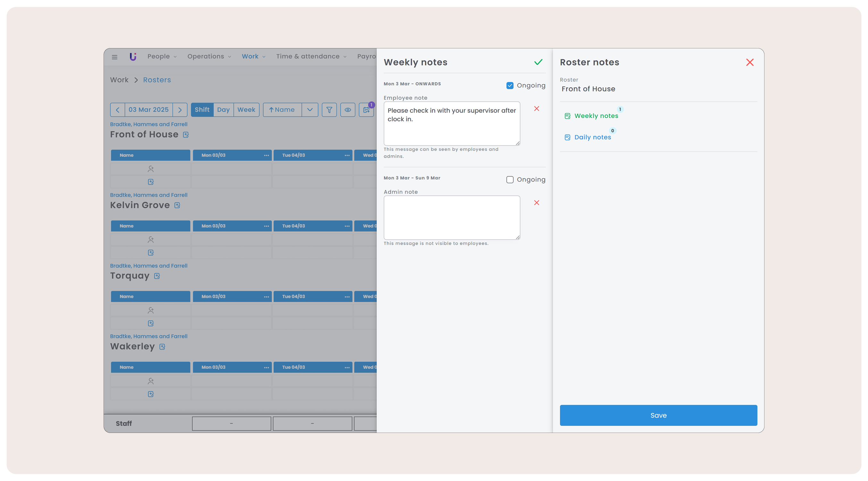Close the Roster notes panel
Screen dimensions: 868x481
750,62
